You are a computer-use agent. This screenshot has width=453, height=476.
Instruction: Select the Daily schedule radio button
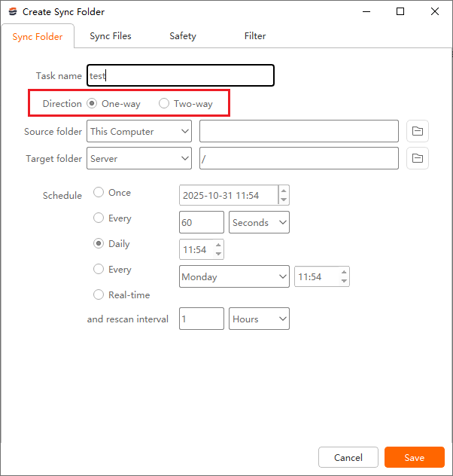point(99,243)
